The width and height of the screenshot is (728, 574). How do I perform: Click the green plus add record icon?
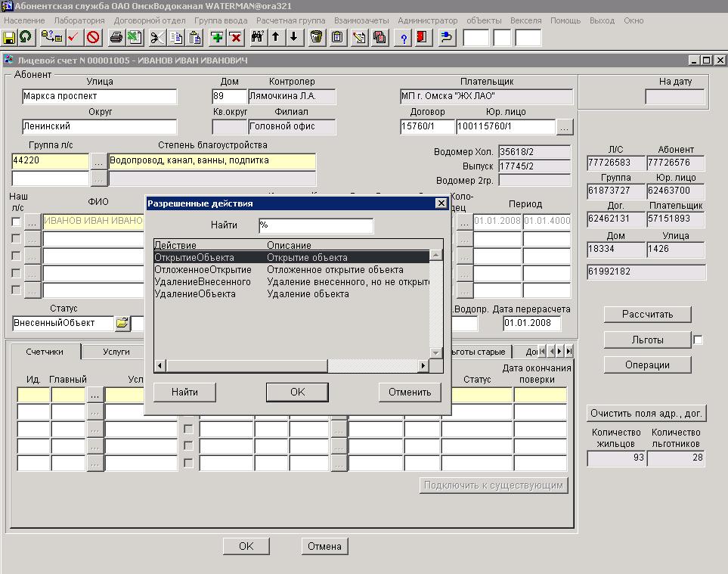click(216, 37)
